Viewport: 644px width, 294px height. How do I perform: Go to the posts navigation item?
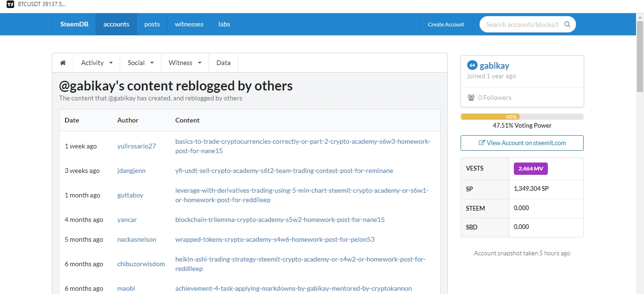152,24
